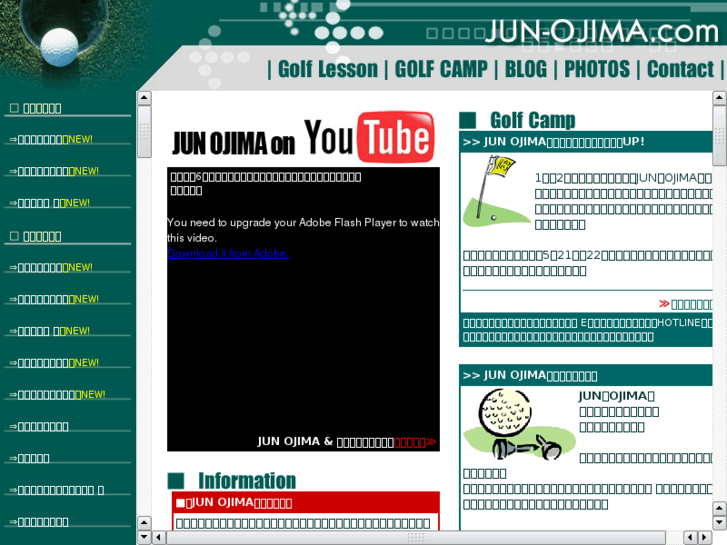Screen dimensions: 727x545
Task: Click the horizontal scrollbar's right arrow
Action: coord(705,538)
